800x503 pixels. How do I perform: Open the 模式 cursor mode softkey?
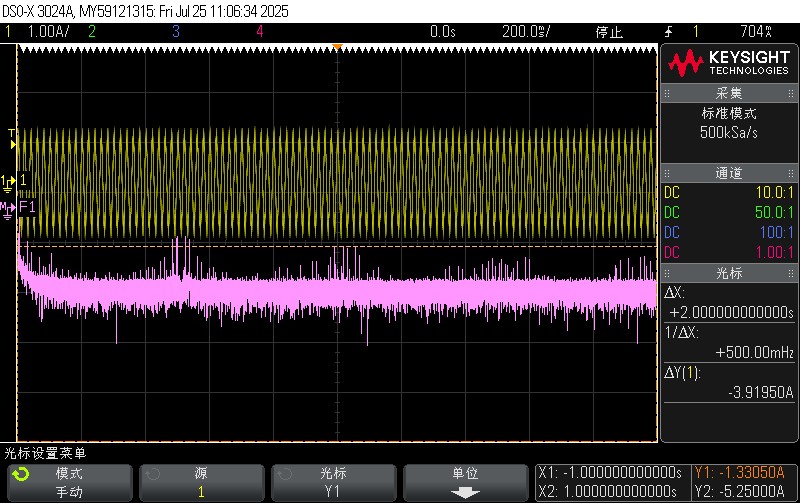coord(69,482)
